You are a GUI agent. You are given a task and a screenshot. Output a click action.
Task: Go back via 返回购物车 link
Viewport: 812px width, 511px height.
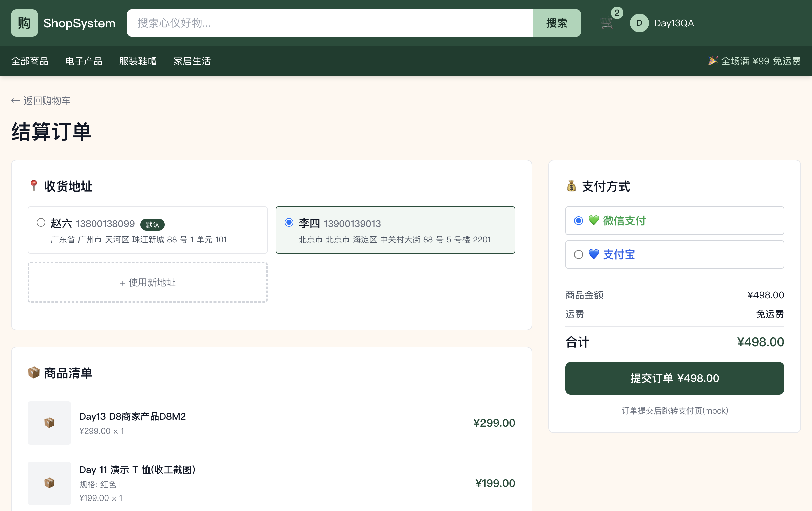click(41, 101)
